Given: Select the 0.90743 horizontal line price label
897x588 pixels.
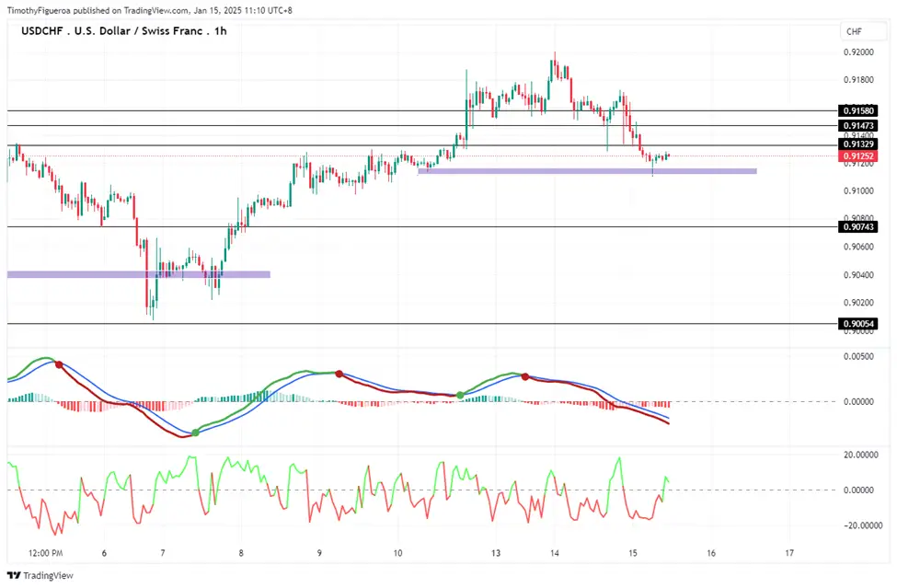Looking at the screenshot, I should [x=858, y=226].
